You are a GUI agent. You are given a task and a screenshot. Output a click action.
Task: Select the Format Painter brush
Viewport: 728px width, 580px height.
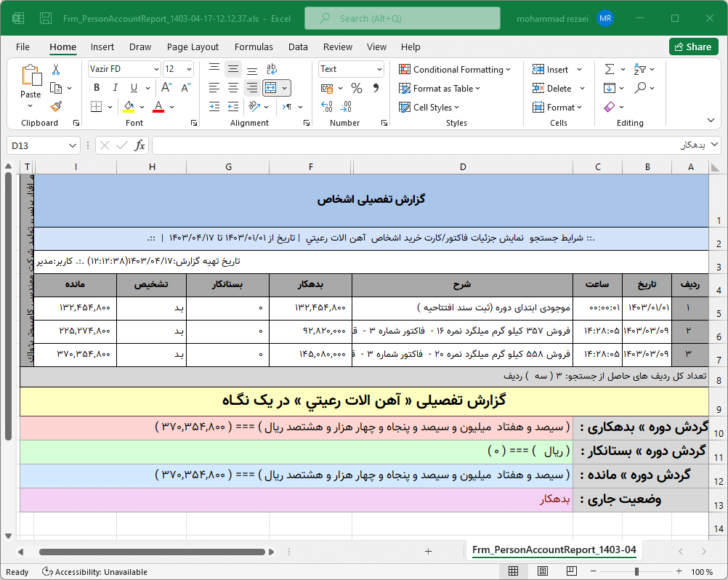point(56,107)
